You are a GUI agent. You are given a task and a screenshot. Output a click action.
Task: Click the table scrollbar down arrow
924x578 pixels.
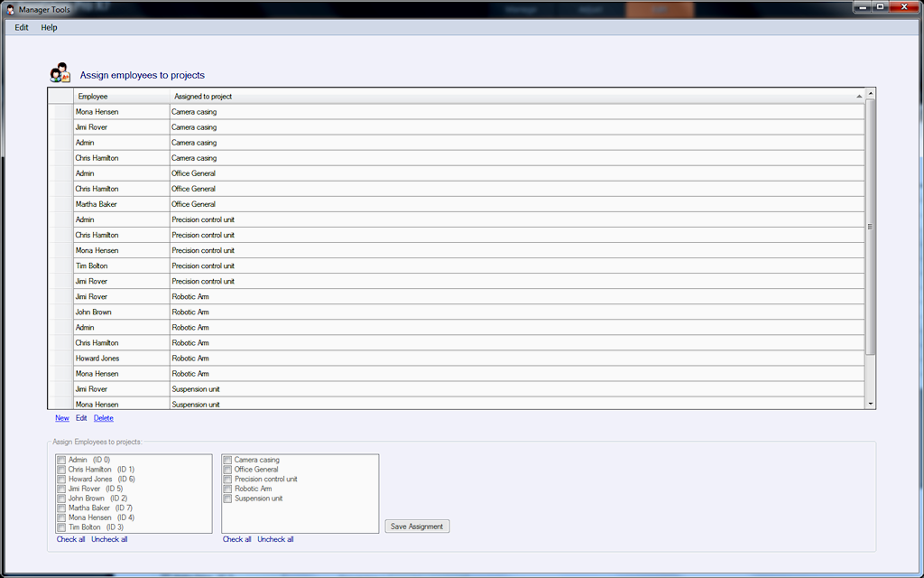click(870, 404)
